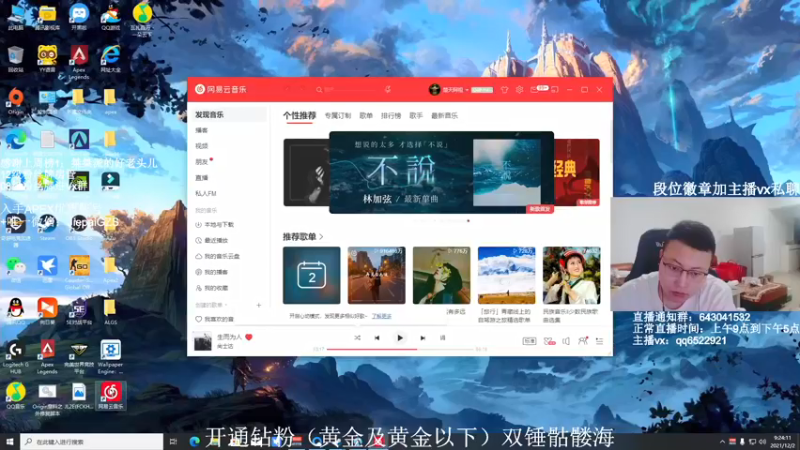Select the dark left carousel banner

tap(306, 172)
